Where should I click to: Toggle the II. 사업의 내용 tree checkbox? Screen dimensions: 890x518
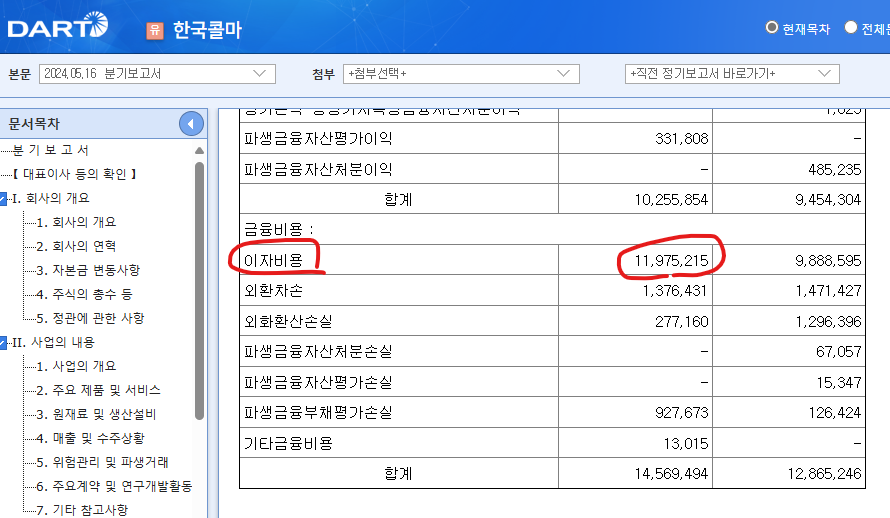pyautogui.click(x=3, y=343)
